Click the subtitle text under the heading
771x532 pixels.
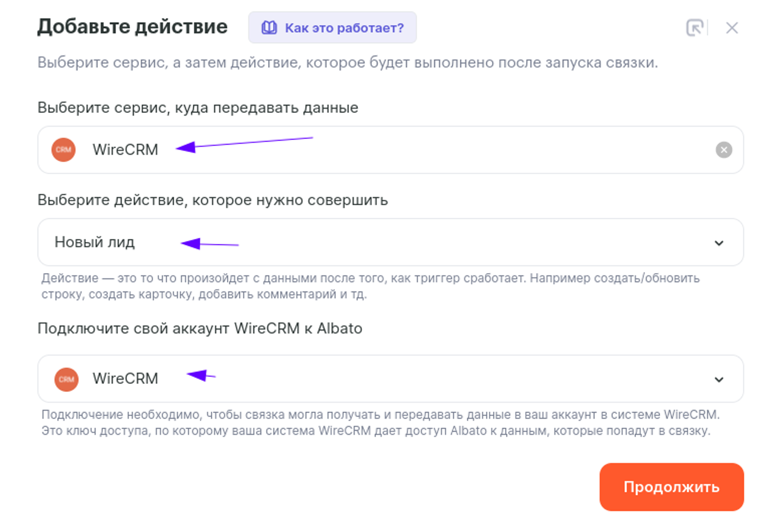[x=347, y=63]
